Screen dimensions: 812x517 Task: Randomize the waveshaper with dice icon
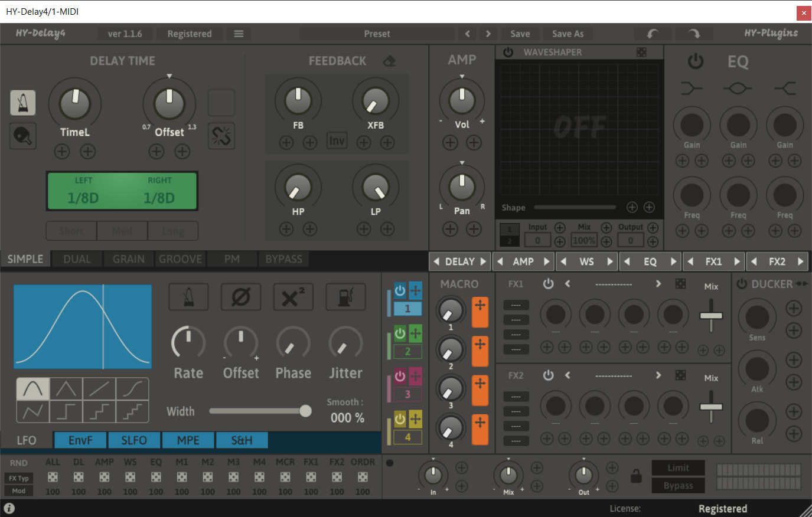641,52
